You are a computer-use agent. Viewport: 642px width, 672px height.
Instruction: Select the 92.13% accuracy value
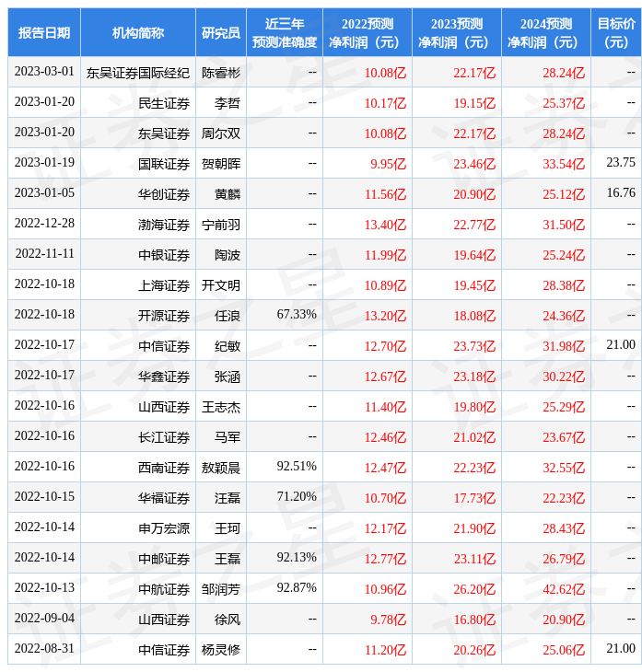coord(297,558)
